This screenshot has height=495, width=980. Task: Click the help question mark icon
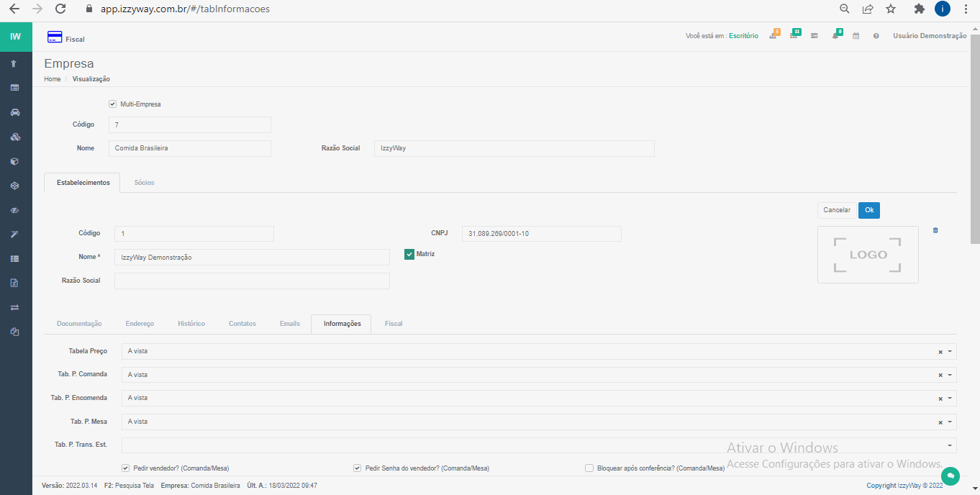[x=876, y=36]
